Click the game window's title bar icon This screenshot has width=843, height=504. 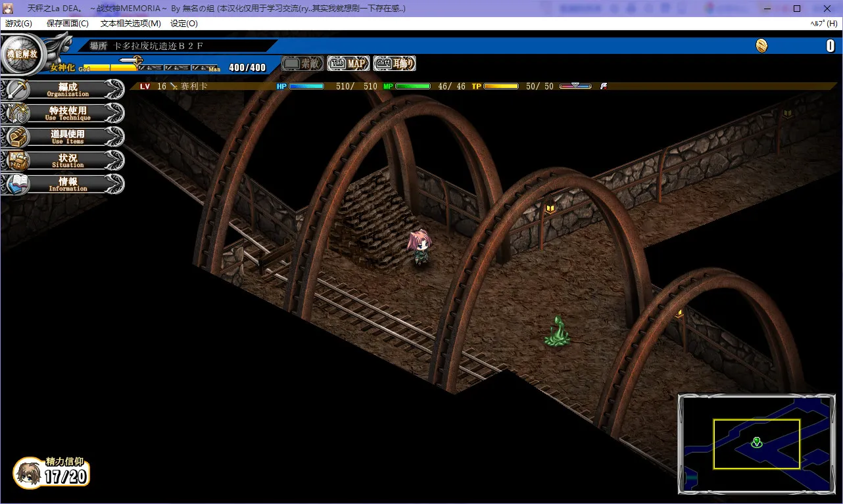pyautogui.click(x=9, y=9)
